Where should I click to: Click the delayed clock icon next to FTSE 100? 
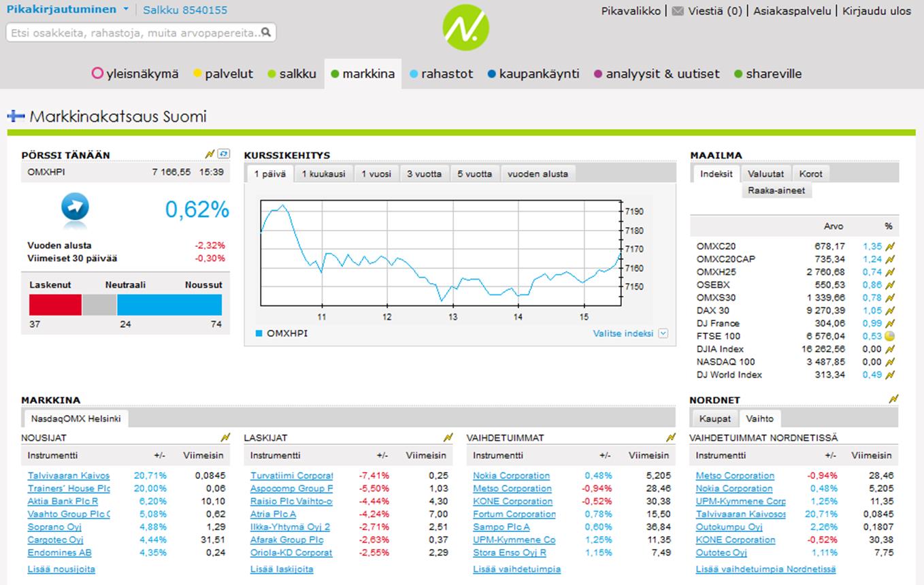click(890, 336)
